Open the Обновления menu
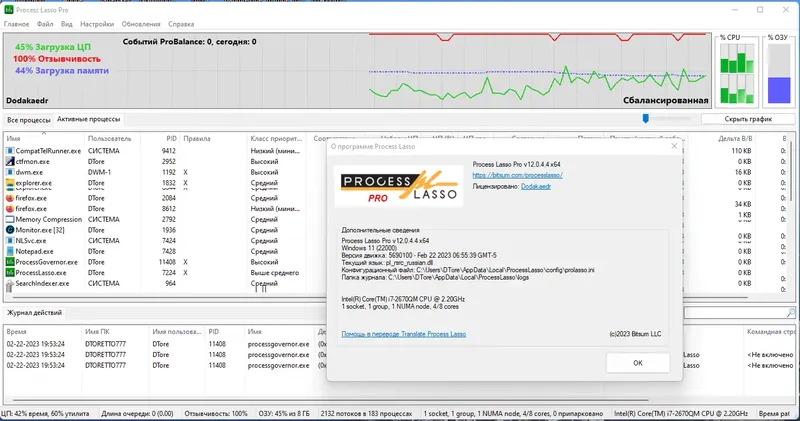Image resolution: width=800 pixels, height=421 pixels. (x=141, y=24)
